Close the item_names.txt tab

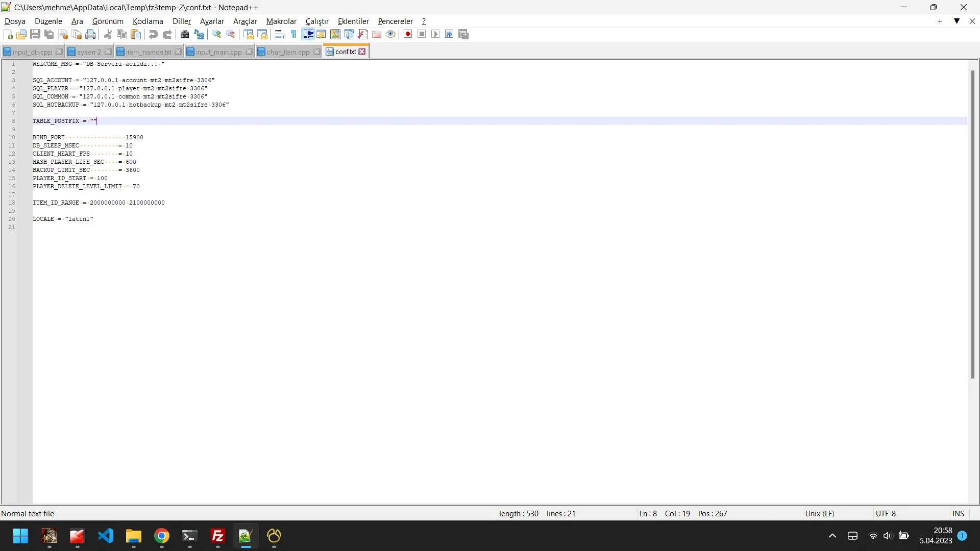tap(178, 52)
